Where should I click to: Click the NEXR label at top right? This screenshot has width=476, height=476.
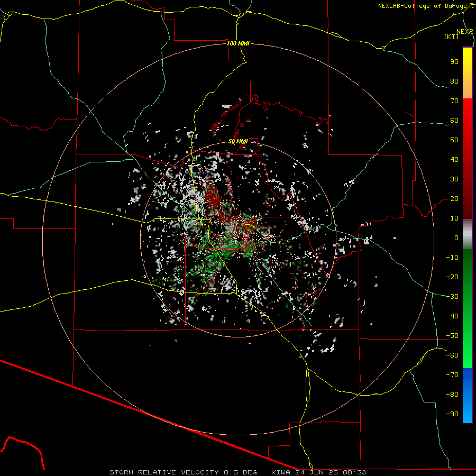coord(465,31)
